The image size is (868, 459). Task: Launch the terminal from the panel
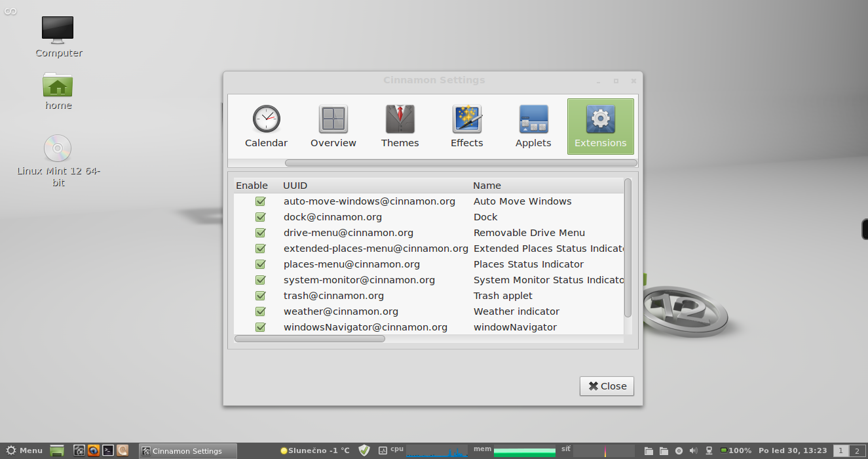pos(108,450)
